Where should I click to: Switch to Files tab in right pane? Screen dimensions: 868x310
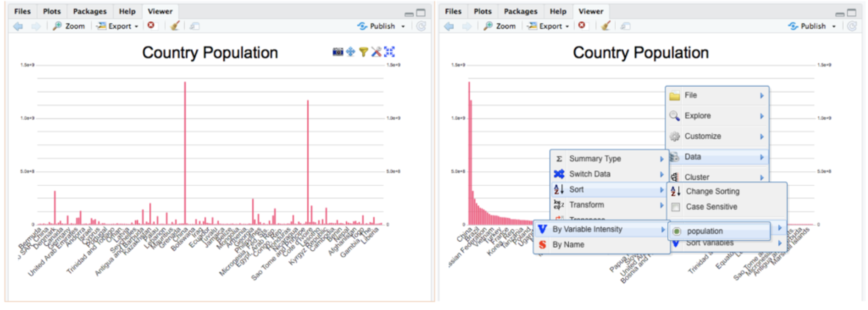[453, 11]
